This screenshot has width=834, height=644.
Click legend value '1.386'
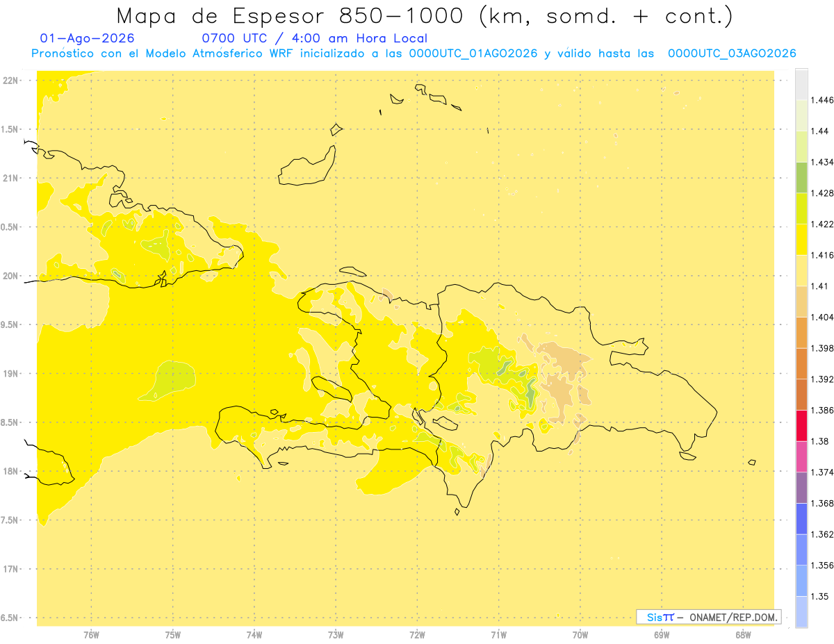(x=821, y=410)
